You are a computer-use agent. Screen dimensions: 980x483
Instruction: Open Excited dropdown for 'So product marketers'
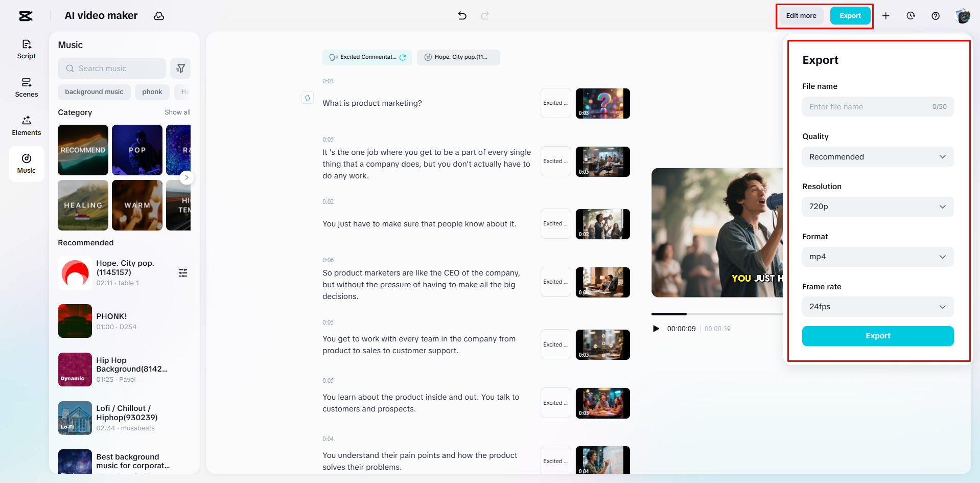[555, 282]
